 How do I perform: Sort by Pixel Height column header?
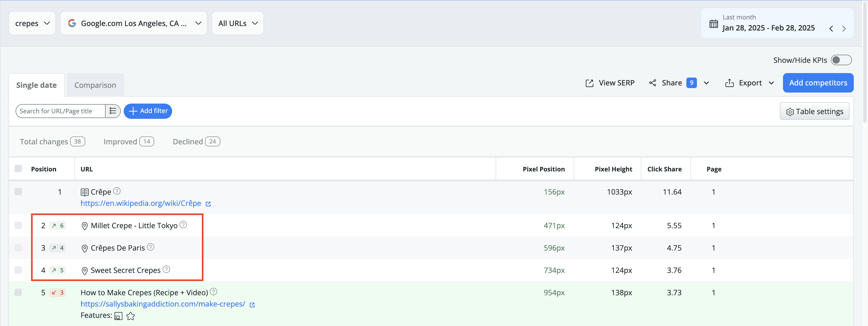tap(613, 169)
